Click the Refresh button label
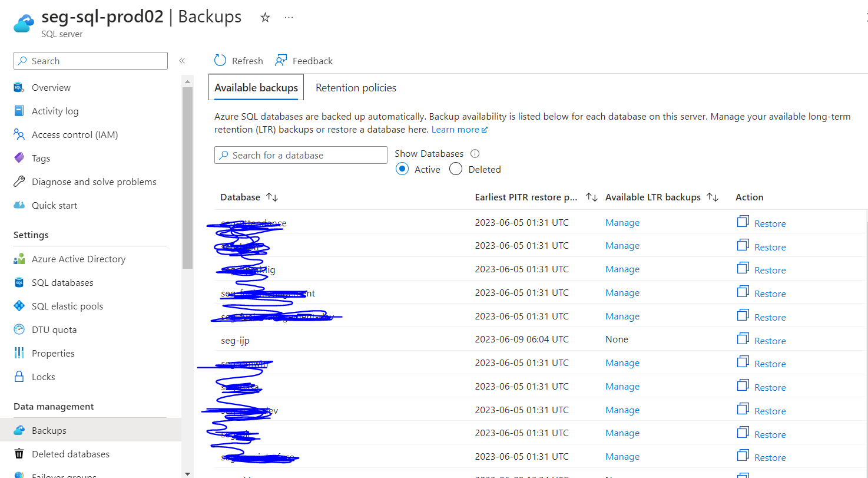The image size is (868, 478). pos(247,61)
